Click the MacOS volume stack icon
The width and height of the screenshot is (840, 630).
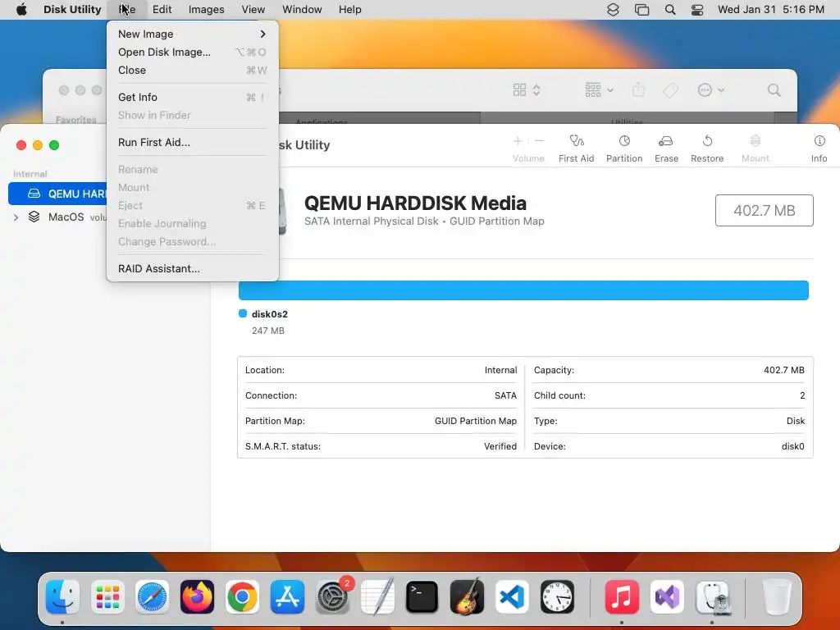[x=34, y=217]
